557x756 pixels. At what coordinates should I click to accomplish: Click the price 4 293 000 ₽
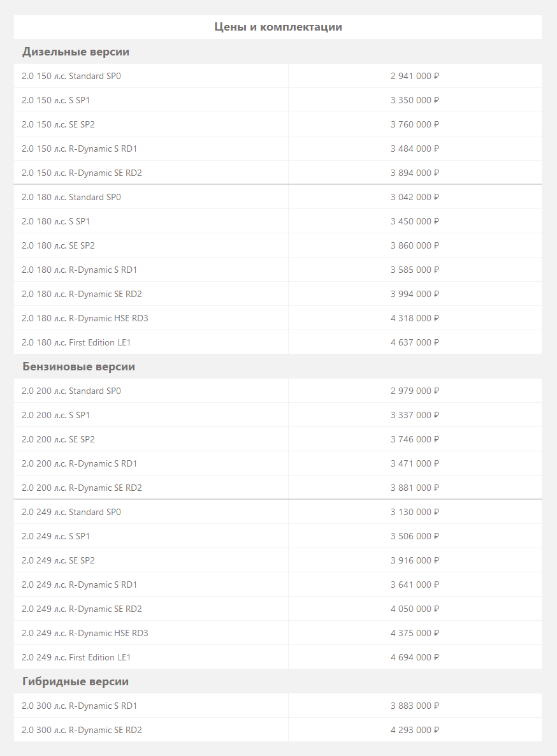click(415, 730)
